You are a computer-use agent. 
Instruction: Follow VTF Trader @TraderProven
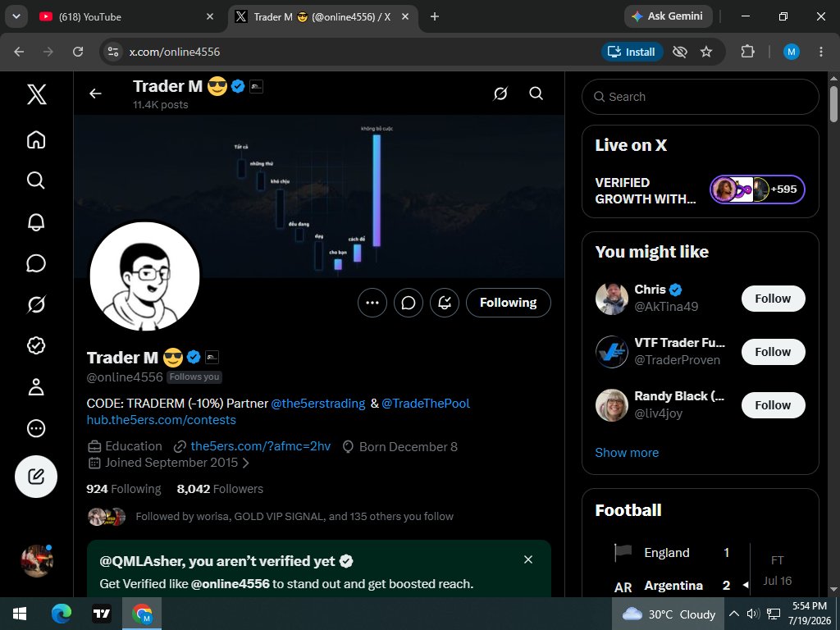point(773,352)
